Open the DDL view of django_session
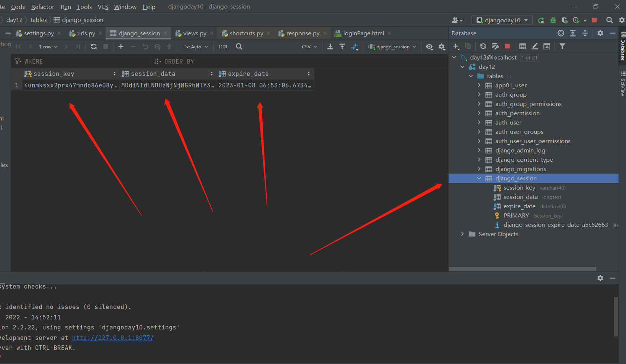626x364 pixels. pos(224,46)
